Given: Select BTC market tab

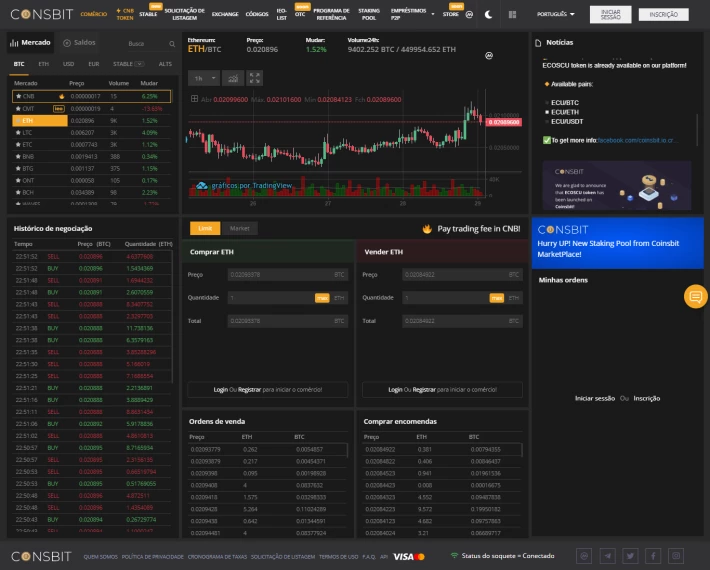Looking at the screenshot, I should pos(19,64).
